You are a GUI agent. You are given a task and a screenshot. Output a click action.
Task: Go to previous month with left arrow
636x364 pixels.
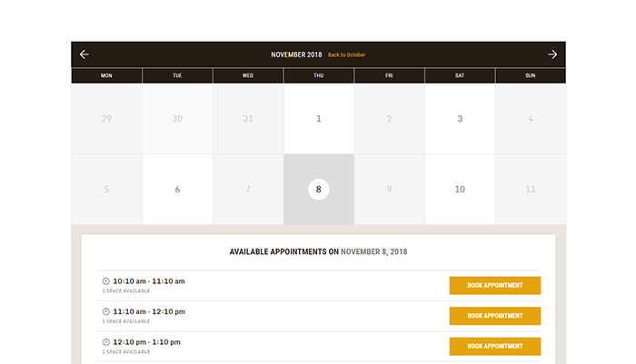click(x=84, y=54)
